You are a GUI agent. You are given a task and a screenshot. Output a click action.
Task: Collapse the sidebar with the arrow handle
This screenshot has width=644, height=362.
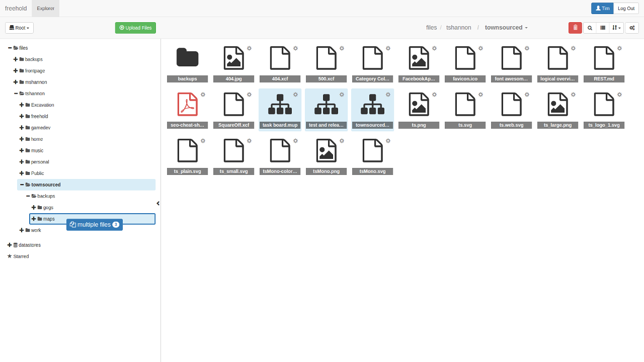(x=158, y=204)
